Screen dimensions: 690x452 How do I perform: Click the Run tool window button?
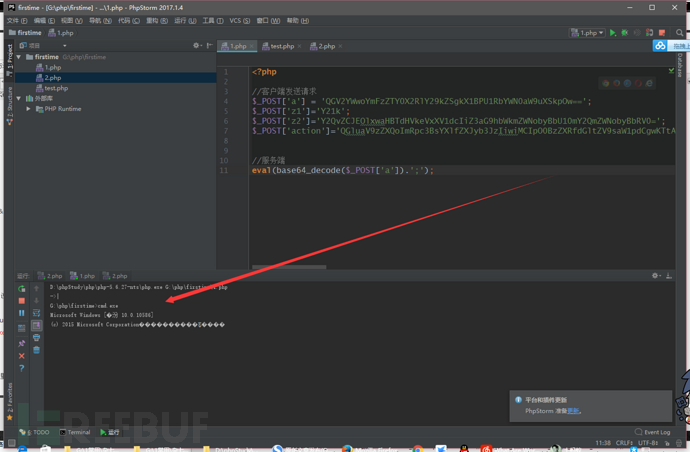110,432
